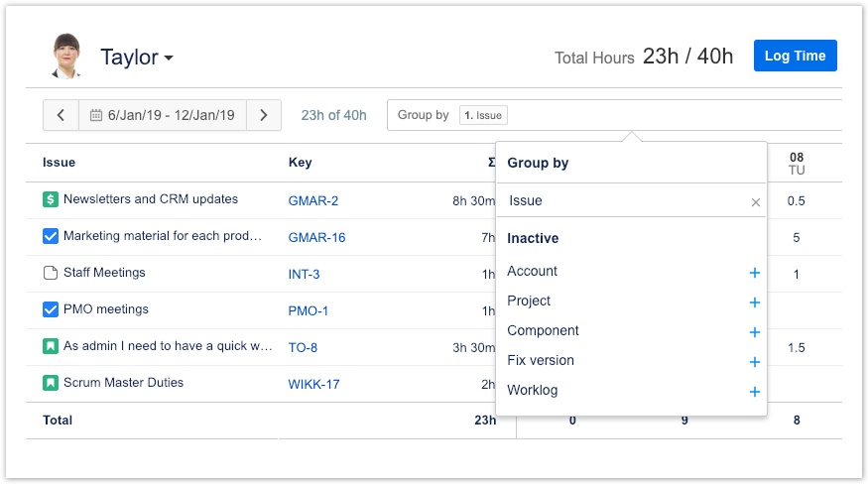Viewport: 868px width, 484px height.
Task: Select Component in the Inactive list
Action: coord(543,331)
